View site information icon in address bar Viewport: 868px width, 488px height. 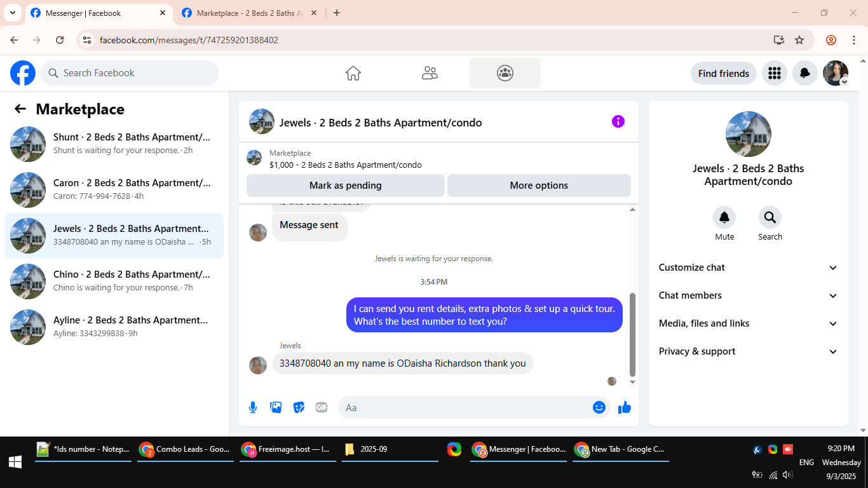(x=88, y=40)
